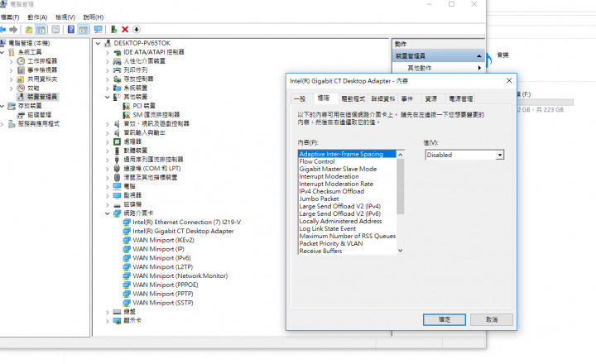Collapse the 網路介面卡 node
Image resolution: width=596 pixels, height=364 pixels.
coord(107,213)
